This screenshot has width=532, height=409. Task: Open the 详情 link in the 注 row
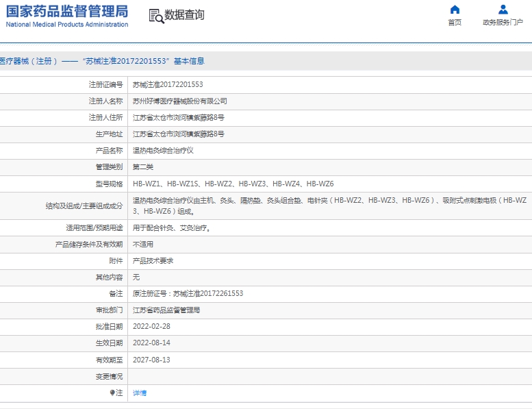coord(140,393)
